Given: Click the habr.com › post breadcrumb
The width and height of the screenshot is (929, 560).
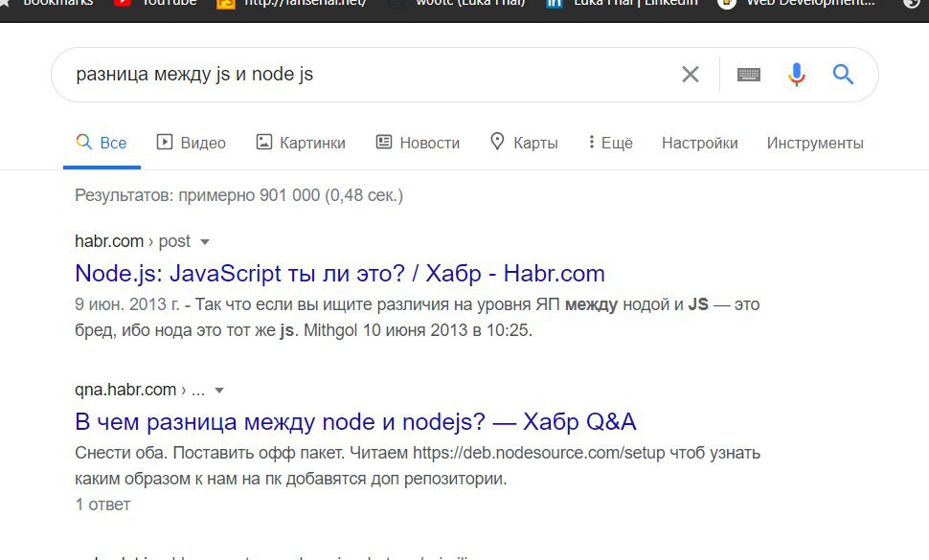Looking at the screenshot, I should pos(133,241).
